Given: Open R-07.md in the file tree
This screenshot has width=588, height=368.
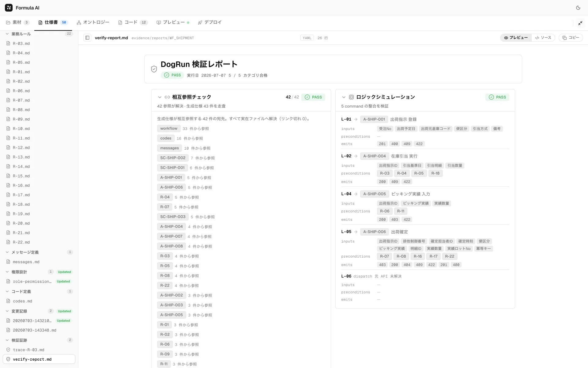Looking at the screenshot, I should pyautogui.click(x=39, y=100).
